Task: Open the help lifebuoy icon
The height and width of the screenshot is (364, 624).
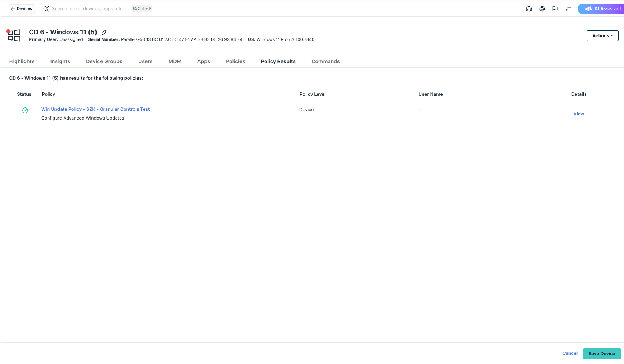Action: [542, 9]
